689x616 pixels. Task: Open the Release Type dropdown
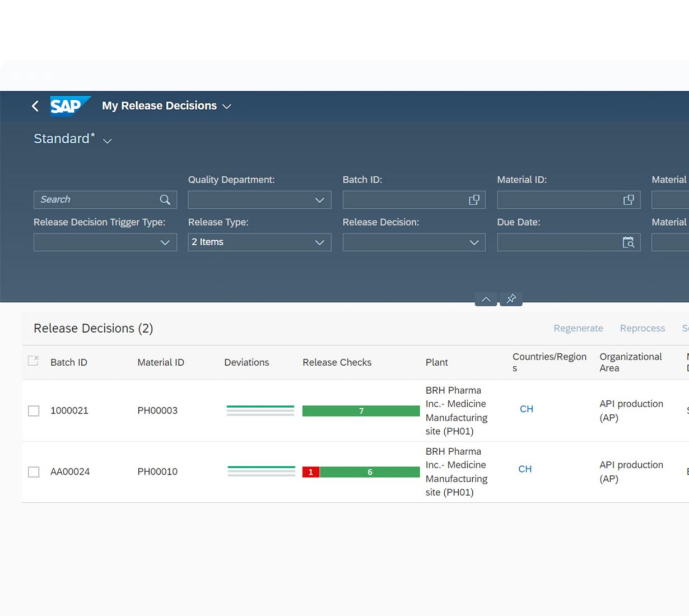point(319,242)
